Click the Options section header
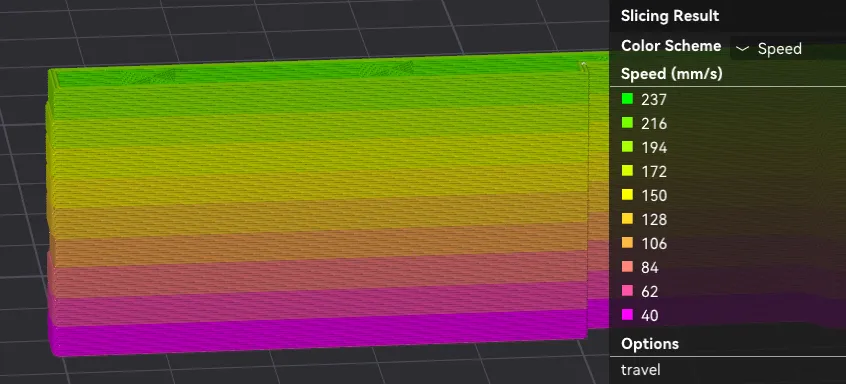Viewport: 846px width, 384px height. 650,344
